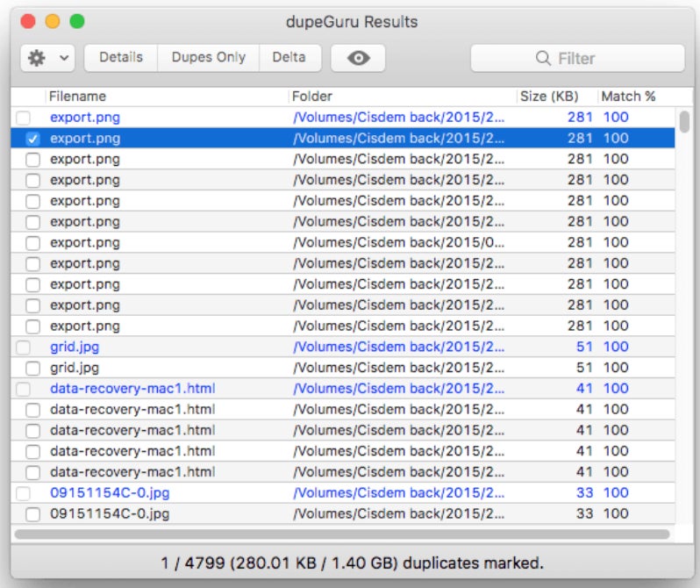Image resolution: width=700 pixels, height=588 pixels.
Task: Click the highlighted export.png filename
Action: 85,139
